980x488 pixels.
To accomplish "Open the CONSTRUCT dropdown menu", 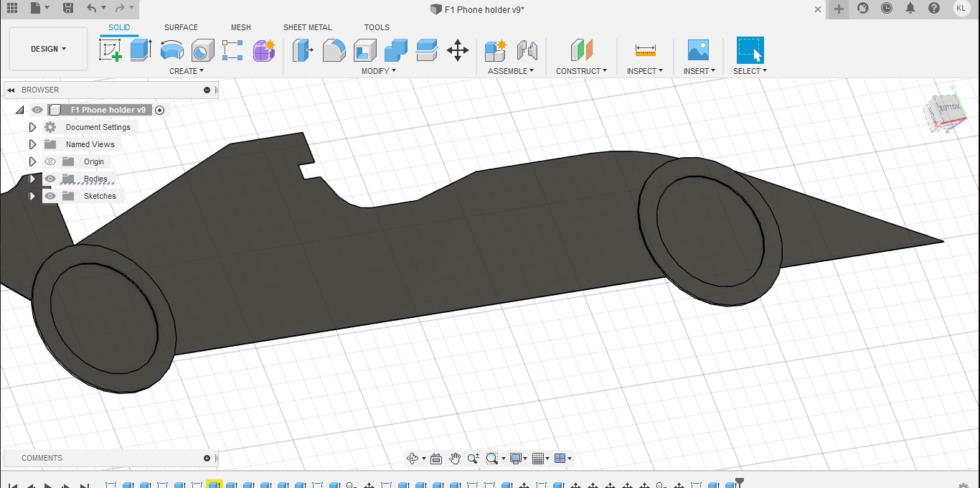I will [x=581, y=71].
